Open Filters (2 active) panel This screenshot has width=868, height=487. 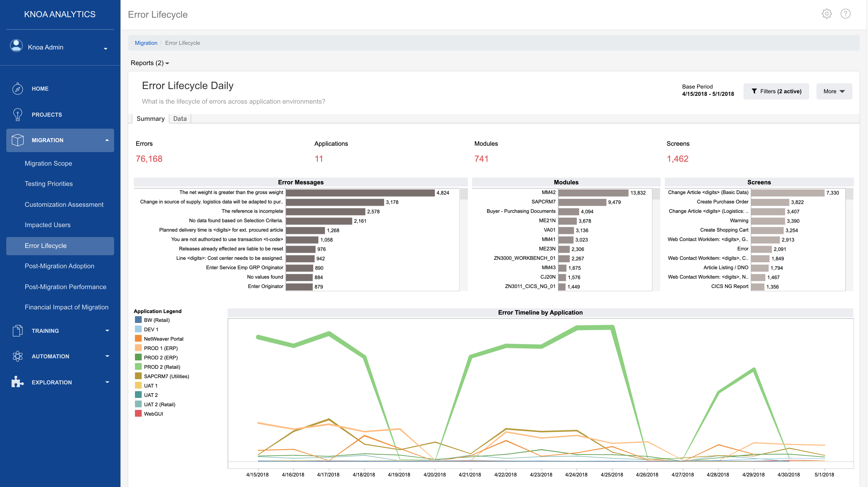tap(776, 91)
